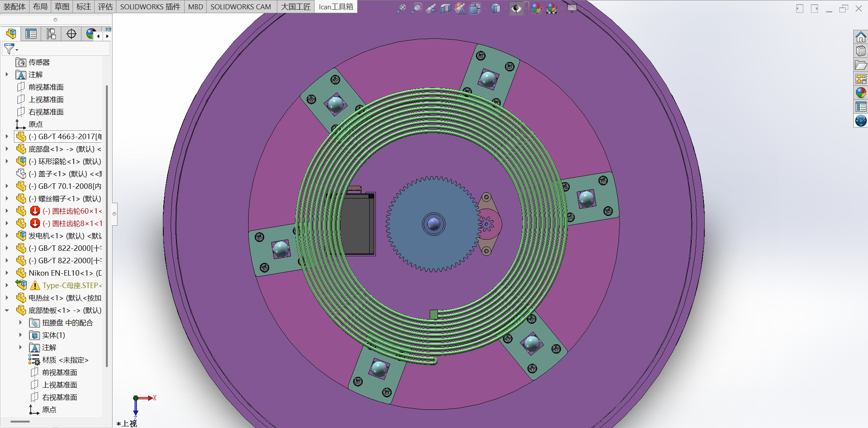Open the View Orientation cube menu
Screen dimensions: 868x428
coord(475,8)
